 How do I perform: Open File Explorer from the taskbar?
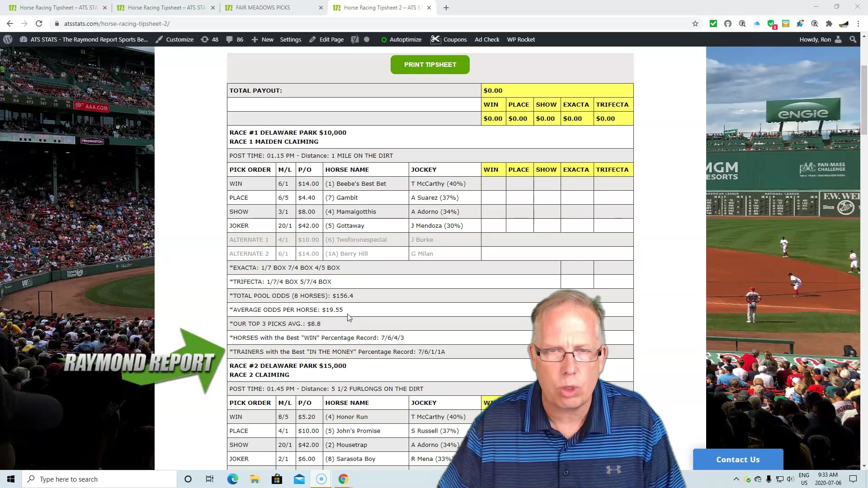(255, 479)
